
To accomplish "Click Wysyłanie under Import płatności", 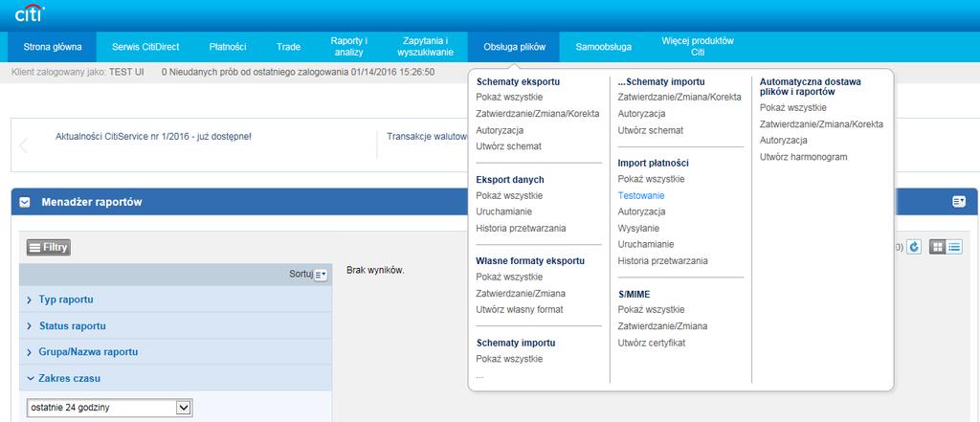I will 638,228.
